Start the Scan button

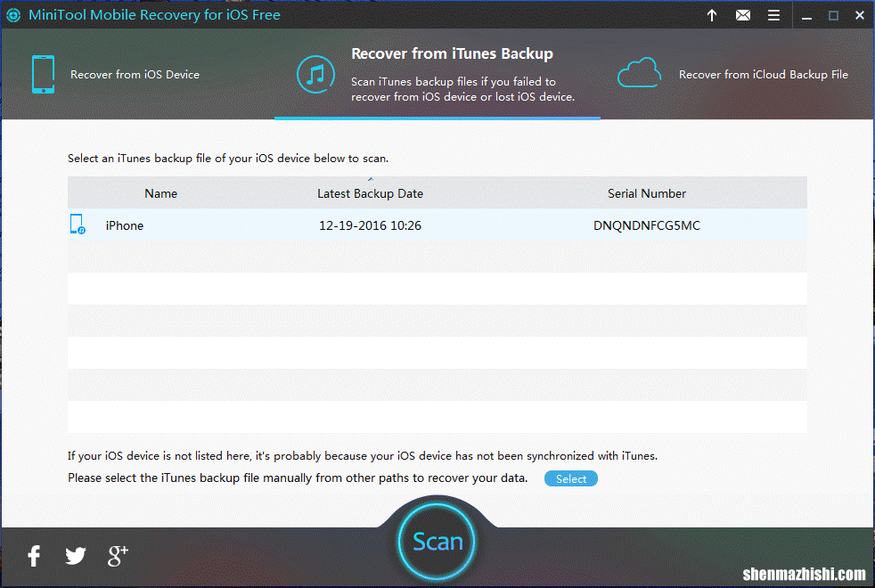point(437,542)
